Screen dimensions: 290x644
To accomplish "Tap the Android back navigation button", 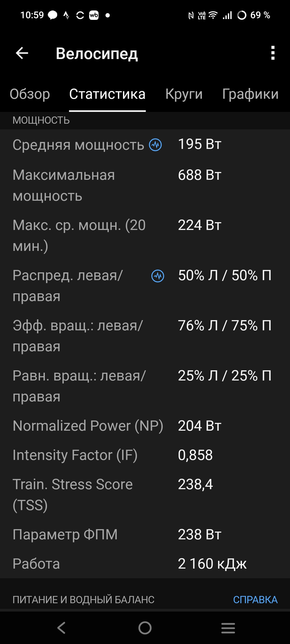I will pos(61,628).
